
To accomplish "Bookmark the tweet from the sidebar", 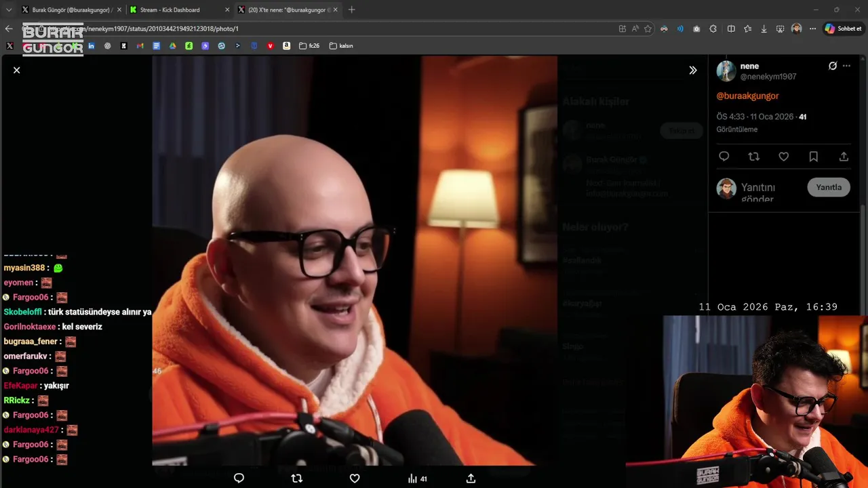I will click(813, 157).
